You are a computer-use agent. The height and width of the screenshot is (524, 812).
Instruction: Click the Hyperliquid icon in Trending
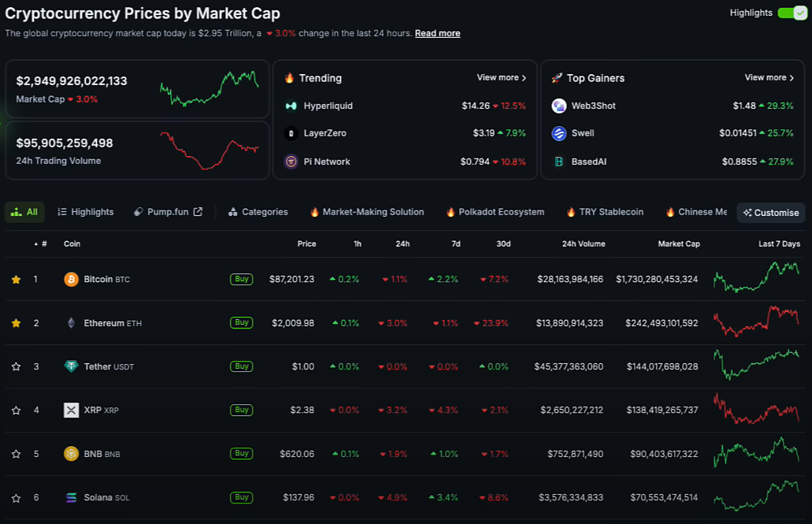click(x=291, y=106)
